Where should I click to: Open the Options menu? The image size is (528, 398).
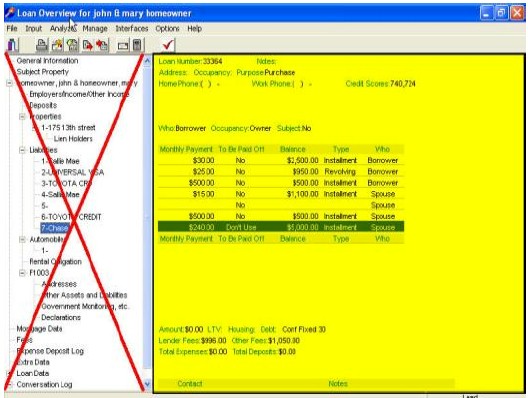[x=167, y=29]
